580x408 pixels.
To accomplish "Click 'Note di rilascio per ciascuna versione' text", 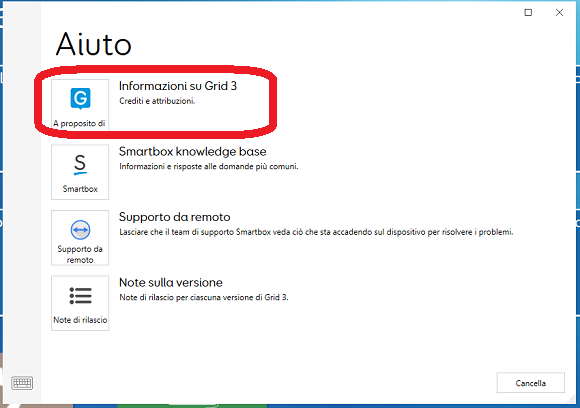I will click(203, 297).
